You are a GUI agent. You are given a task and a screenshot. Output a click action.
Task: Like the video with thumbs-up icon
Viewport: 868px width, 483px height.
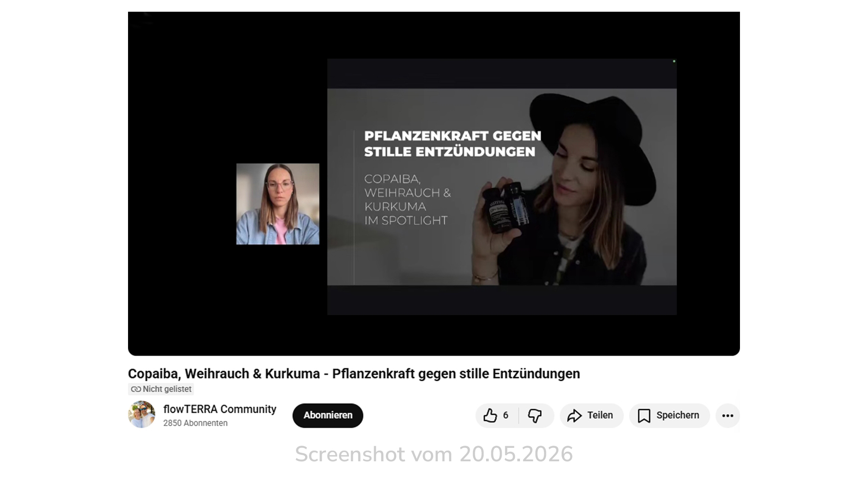497,415
